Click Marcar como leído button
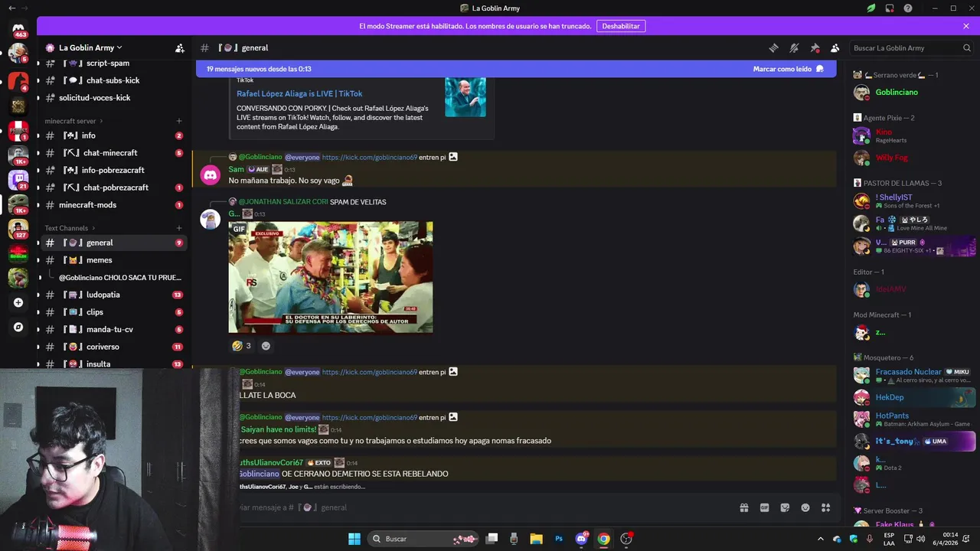 click(x=788, y=69)
